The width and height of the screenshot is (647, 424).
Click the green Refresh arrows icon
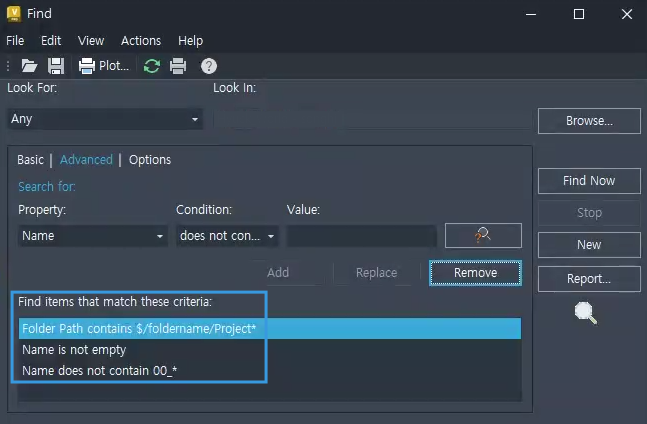coord(152,66)
